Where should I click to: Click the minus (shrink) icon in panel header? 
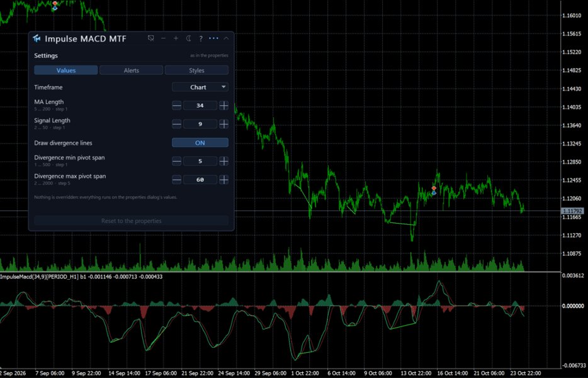tap(164, 38)
